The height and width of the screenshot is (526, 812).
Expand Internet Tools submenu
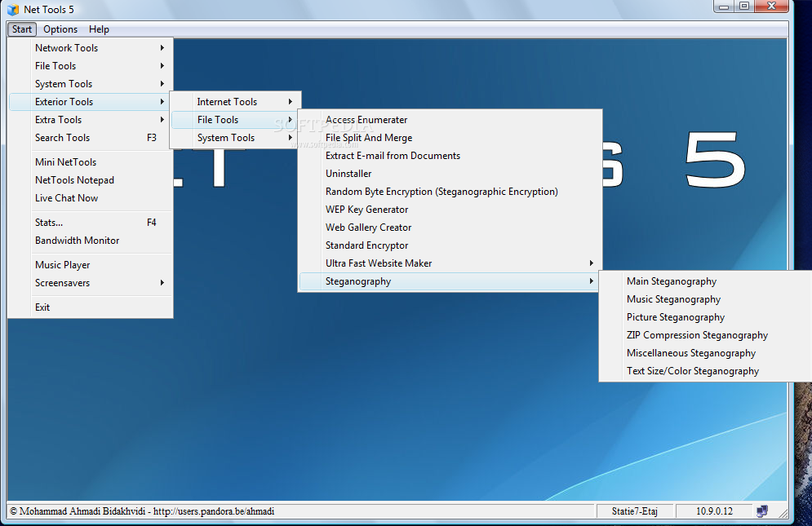click(236, 102)
